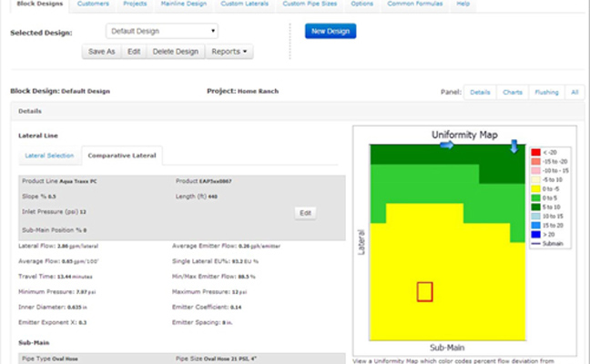
Task: Expand the Reports dropdown menu
Action: pos(229,51)
